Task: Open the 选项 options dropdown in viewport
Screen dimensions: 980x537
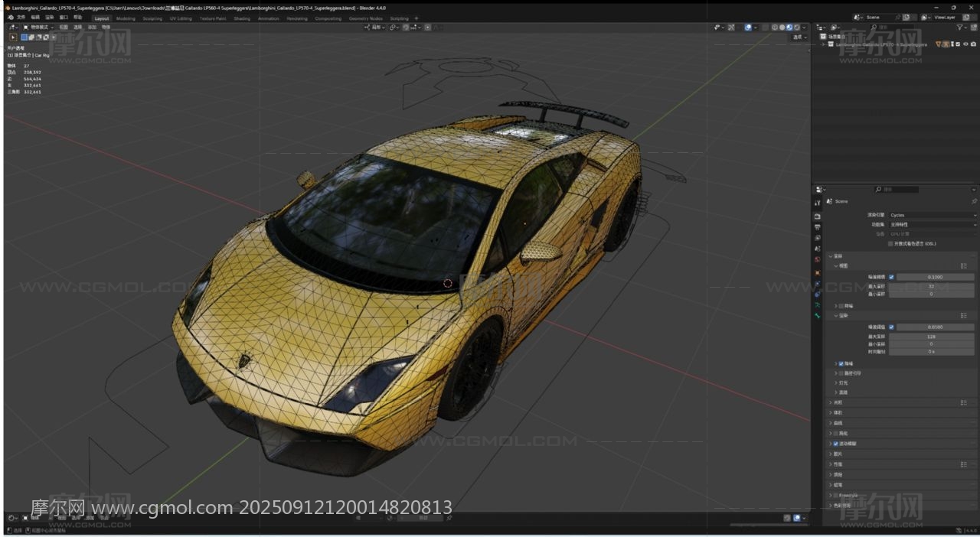Action: point(800,37)
